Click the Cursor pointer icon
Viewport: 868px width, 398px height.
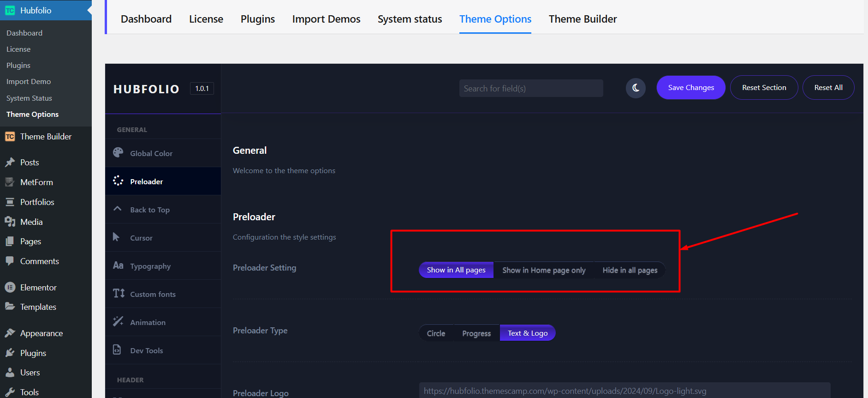pyautogui.click(x=116, y=237)
